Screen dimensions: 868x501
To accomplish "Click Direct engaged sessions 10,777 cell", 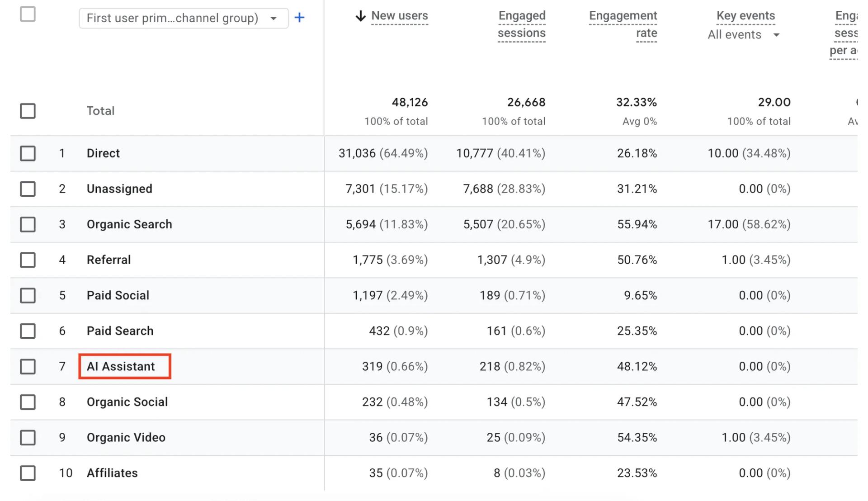I will click(500, 153).
